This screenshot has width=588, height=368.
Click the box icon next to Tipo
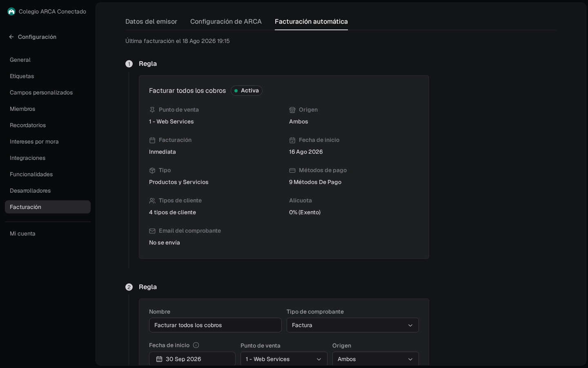(x=152, y=171)
